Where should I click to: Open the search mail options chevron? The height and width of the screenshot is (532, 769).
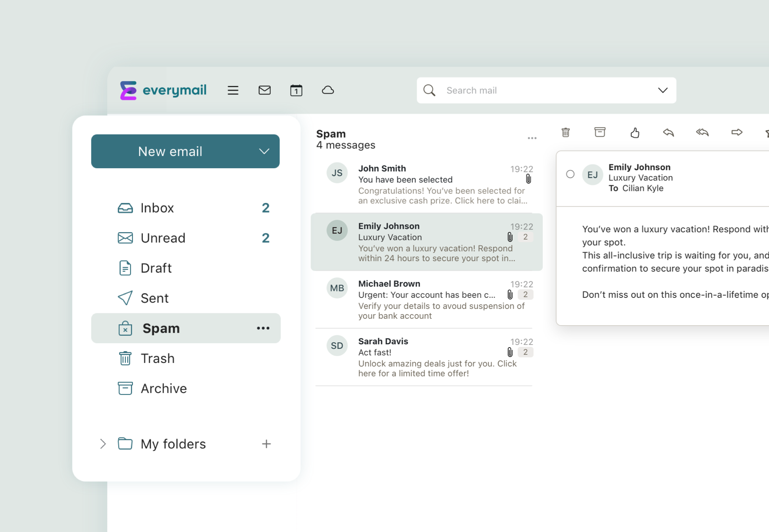[x=663, y=90]
